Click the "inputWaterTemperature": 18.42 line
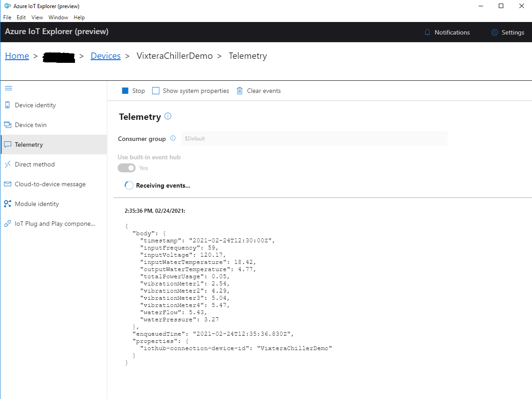Image resolution: width=532 pixels, height=399 pixels. pos(198,262)
